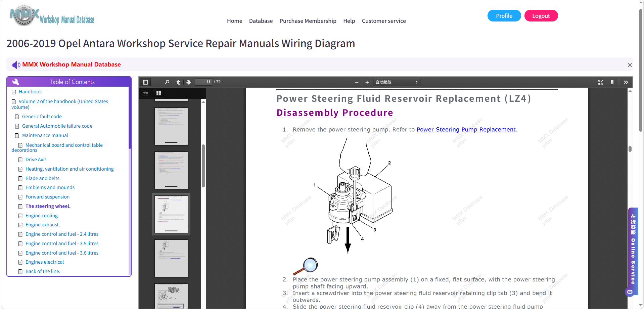Click the page icon beside Engine cooling
This screenshot has height=310, width=644.
tap(20, 216)
